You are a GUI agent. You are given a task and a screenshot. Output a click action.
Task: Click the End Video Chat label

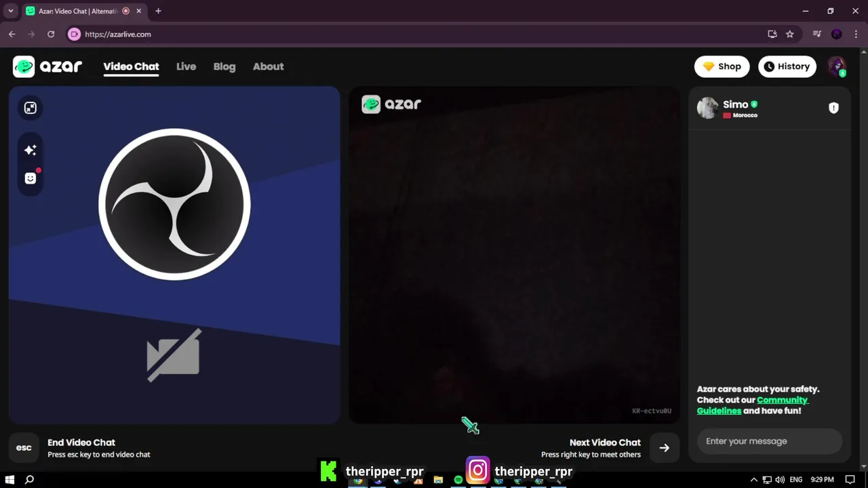[x=81, y=442]
